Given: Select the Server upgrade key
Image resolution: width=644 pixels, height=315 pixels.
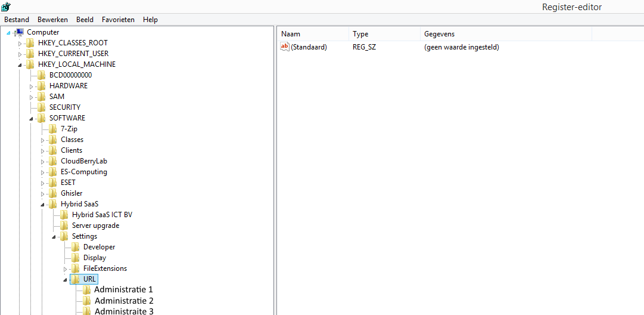Looking at the screenshot, I should 95,226.
